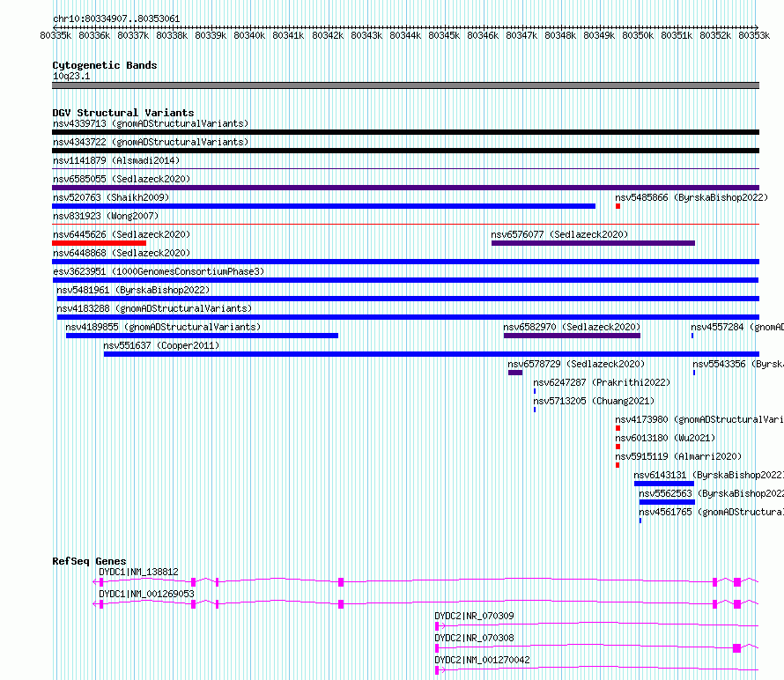Click the 80345k ruler position
The width and height of the screenshot is (784, 680).
444,35
